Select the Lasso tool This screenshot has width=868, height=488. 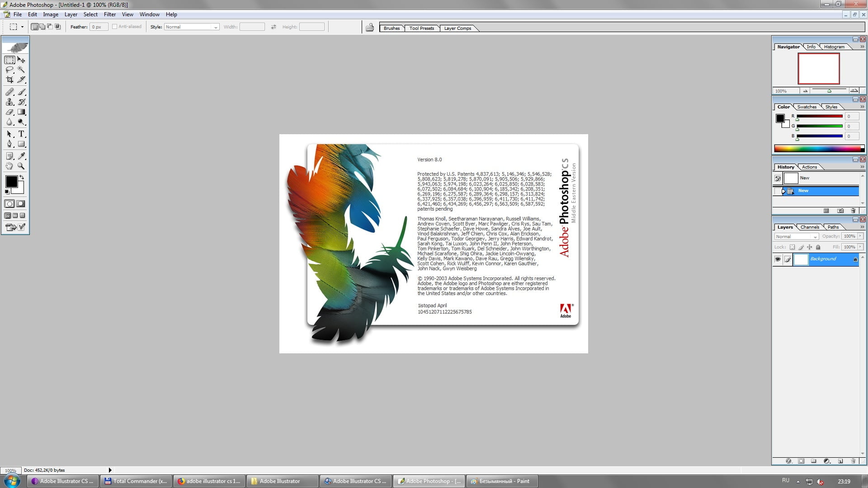(x=9, y=70)
